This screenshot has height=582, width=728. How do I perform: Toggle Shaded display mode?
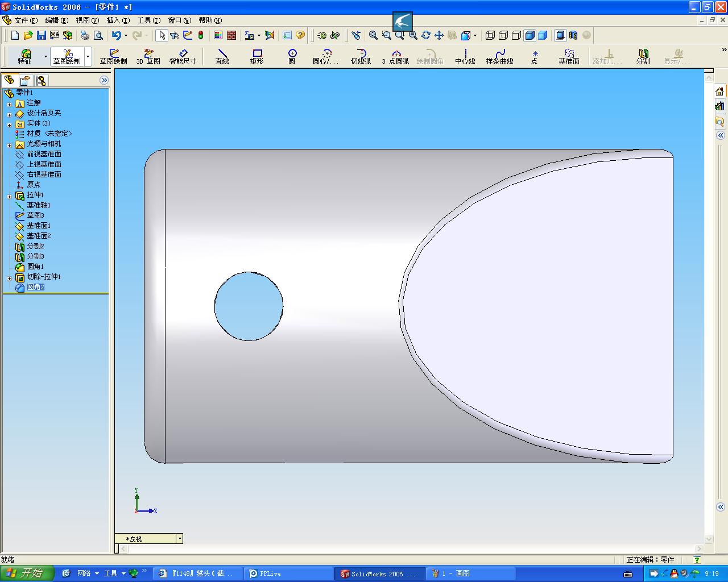[x=543, y=35]
